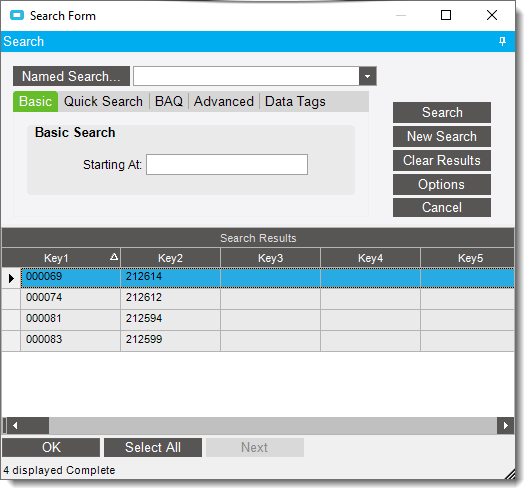Pin the Search panel with pushpin icon
The width and height of the screenshot is (531, 495).
tap(502, 42)
